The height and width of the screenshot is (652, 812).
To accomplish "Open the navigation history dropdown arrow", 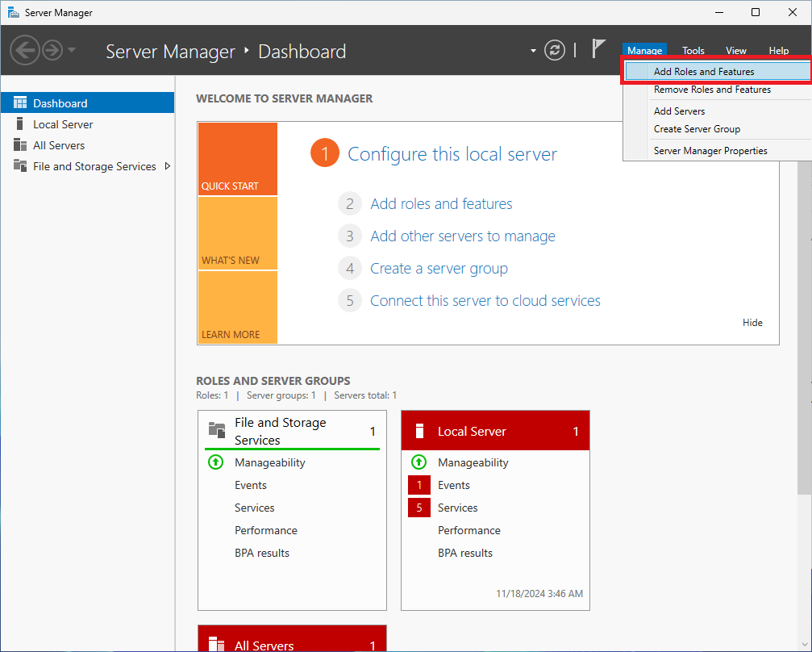I will click(72, 51).
